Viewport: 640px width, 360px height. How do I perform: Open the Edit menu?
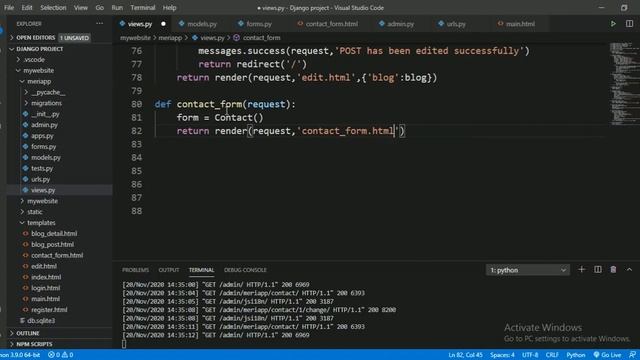click(27, 8)
